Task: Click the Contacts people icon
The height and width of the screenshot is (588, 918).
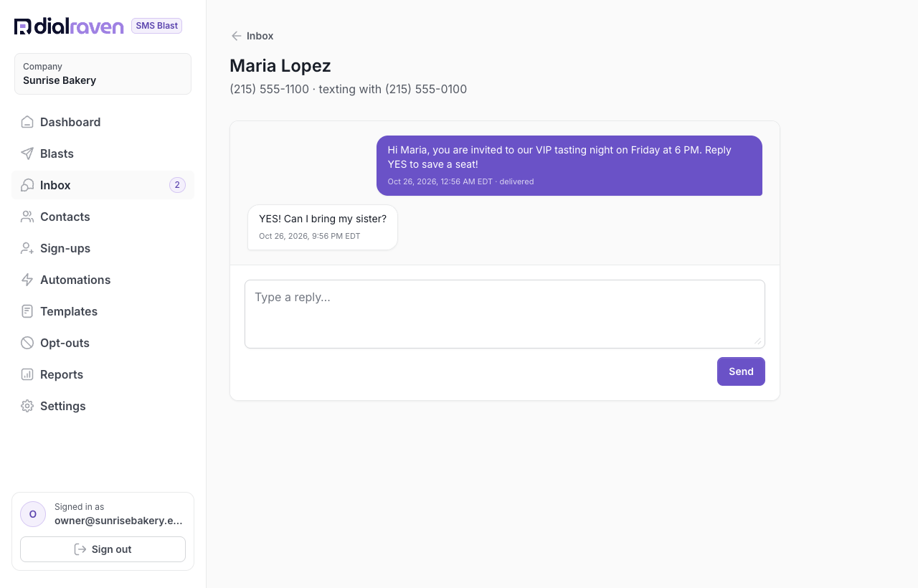Action: [27, 217]
